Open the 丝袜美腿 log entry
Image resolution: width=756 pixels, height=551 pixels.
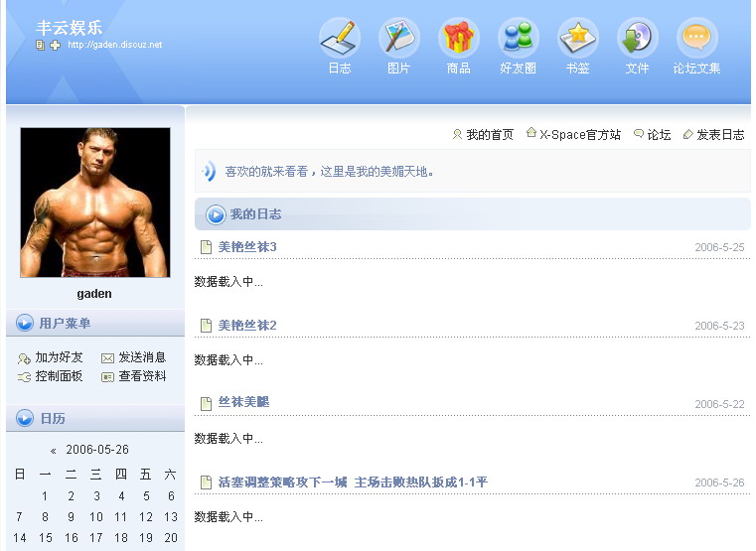[243, 402]
